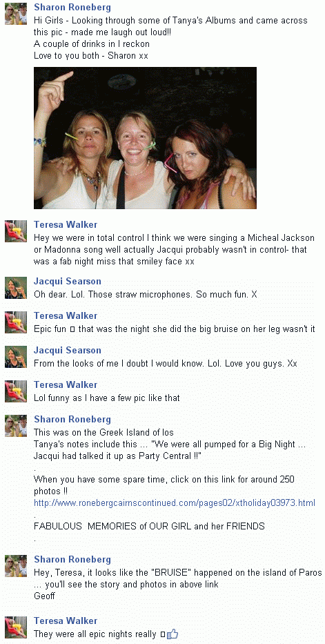
Task: Click Teresa Walker's avatar beside the 'epic nights' comment
Action: click(x=16, y=627)
